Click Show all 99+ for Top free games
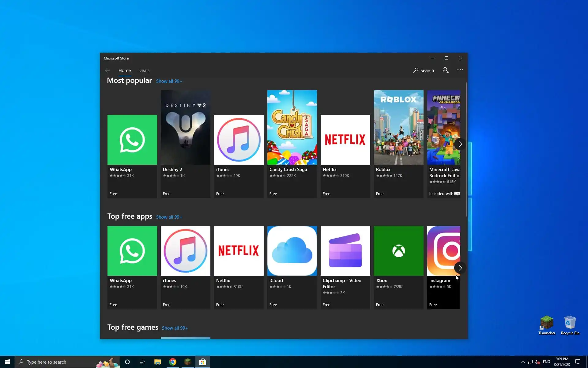Image resolution: width=588 pixels, height=368 pixels. [x=175, y=328]
